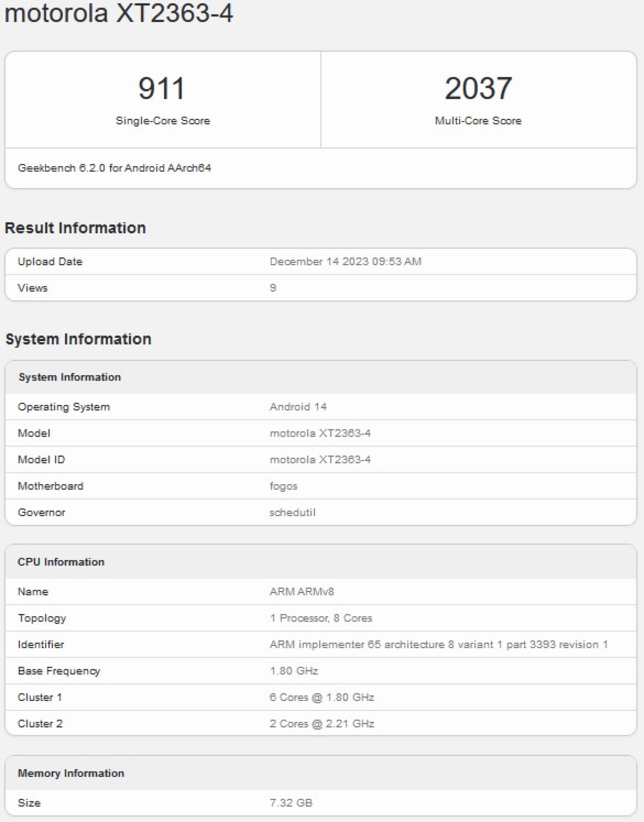Click the Motherboard value fogos

tap(283, 486)
